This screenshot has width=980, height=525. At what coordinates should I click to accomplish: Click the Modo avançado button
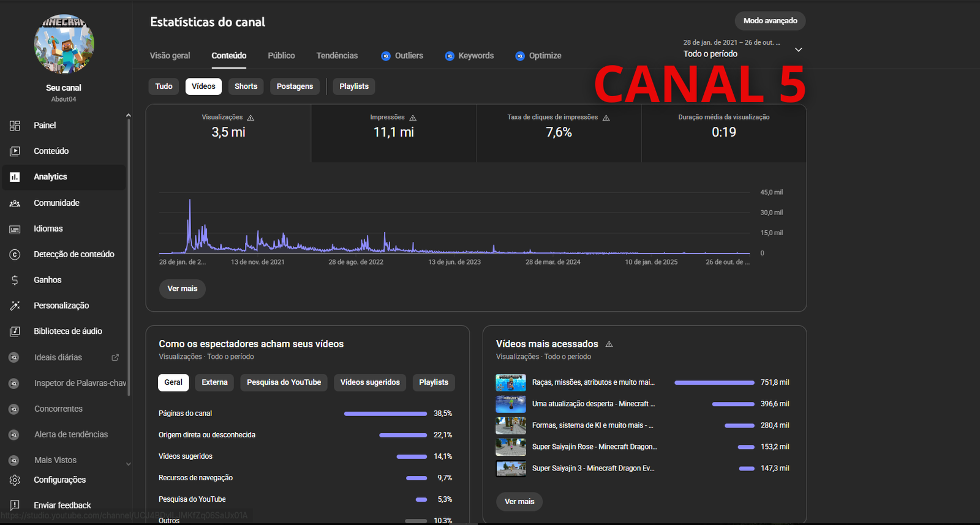click(x=770, y=21)
